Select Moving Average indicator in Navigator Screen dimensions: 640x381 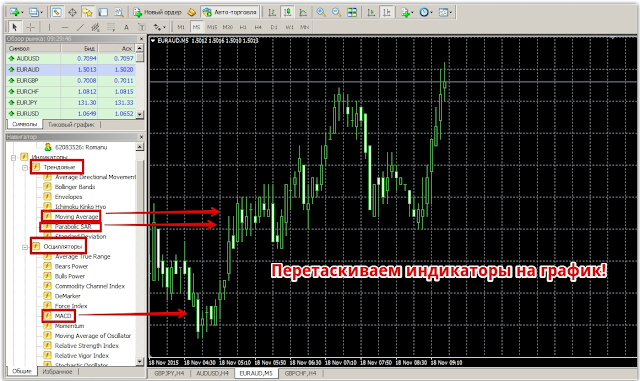76,216
